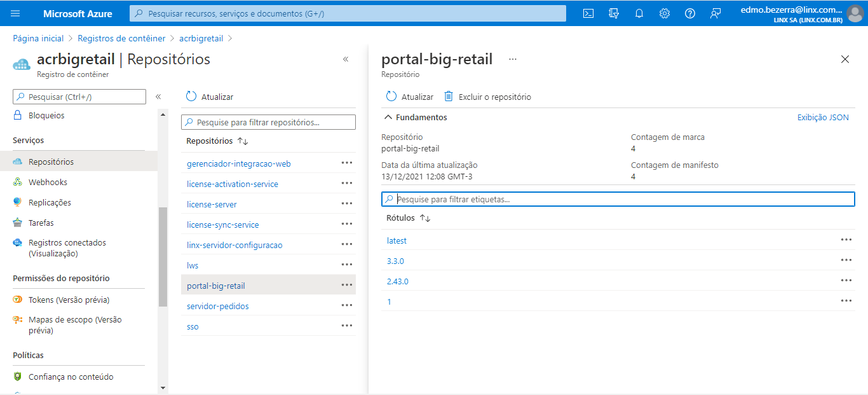Viewport: 868px width, 395px height.
Task: Open the directories and subscriptions filter icon
Action: tap(614, 13)
